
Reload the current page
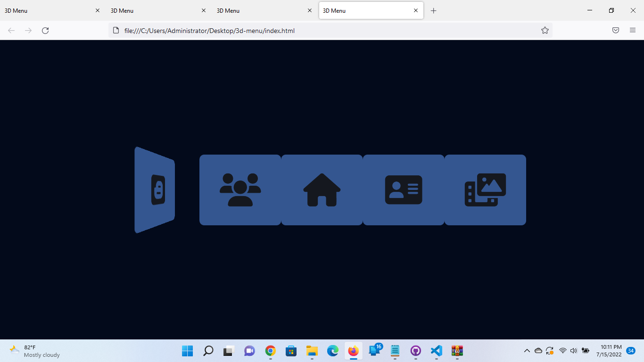pos(45,30)
